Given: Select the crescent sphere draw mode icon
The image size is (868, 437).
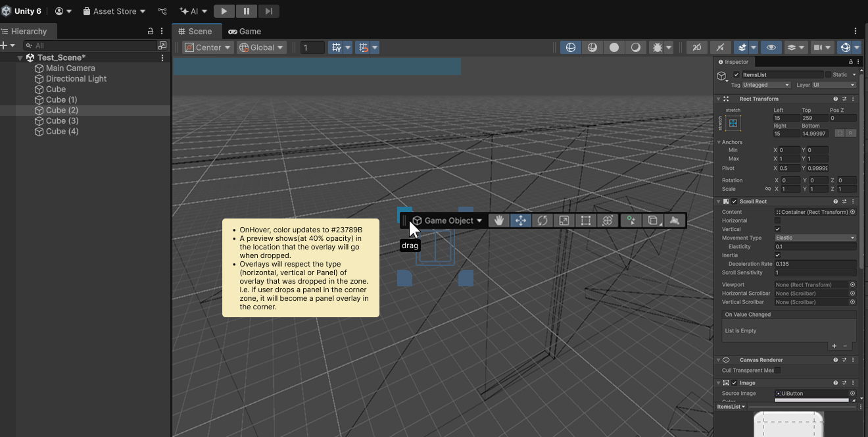Looking at the screenshot, I should tap(635, 47).
